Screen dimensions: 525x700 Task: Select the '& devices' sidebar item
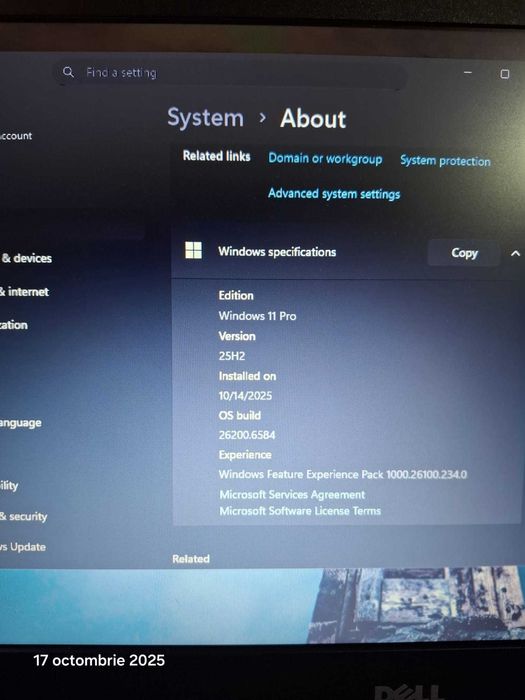click(26, 258)
